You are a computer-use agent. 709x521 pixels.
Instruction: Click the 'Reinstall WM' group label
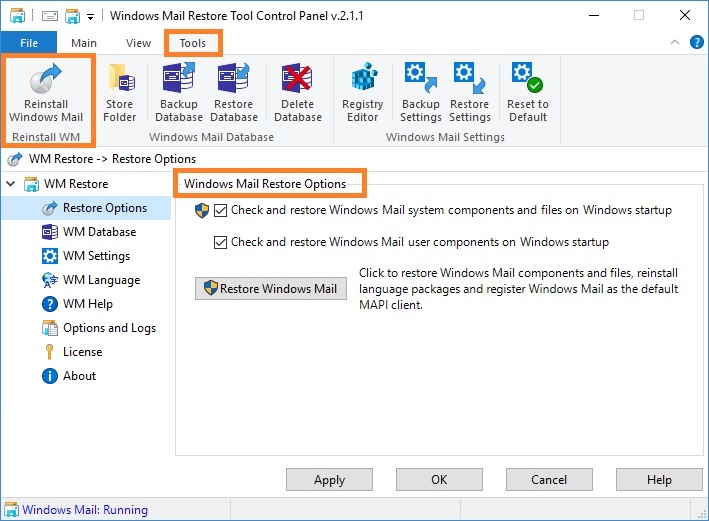(x=46, y=137)
